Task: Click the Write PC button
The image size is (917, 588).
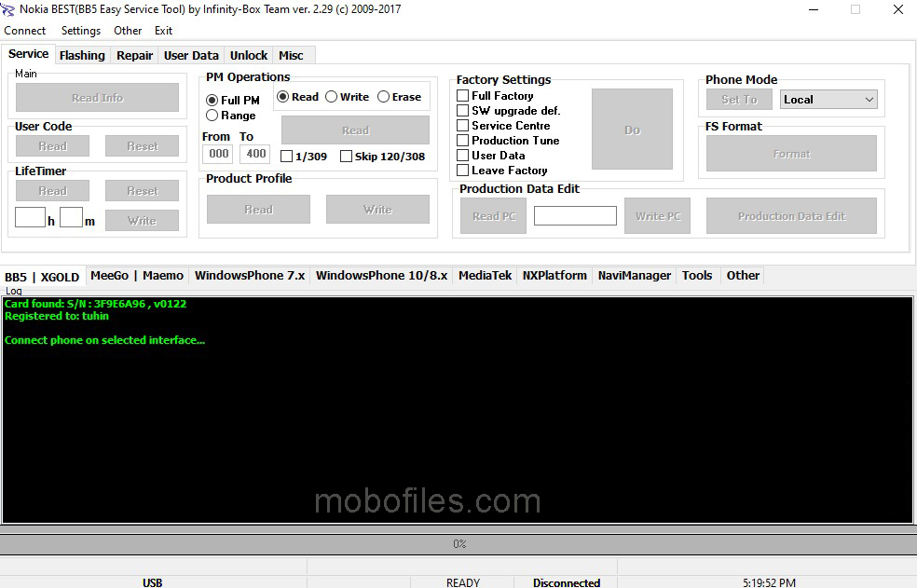Action: 657,216
